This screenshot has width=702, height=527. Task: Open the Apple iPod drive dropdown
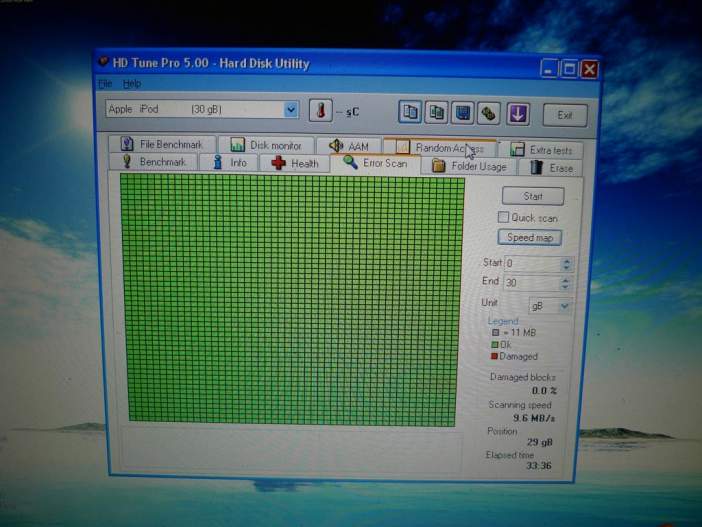[x=291, y=110]
